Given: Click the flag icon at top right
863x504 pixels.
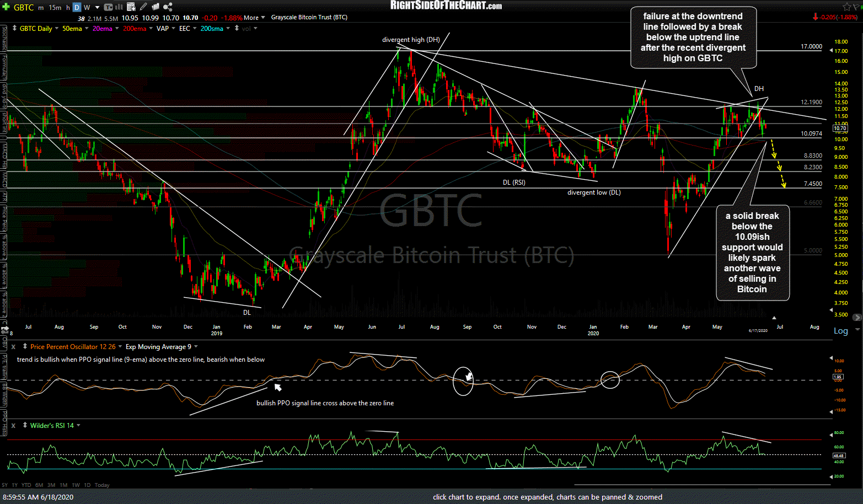Looking at the screenshot, I should (x=857, y=7).
